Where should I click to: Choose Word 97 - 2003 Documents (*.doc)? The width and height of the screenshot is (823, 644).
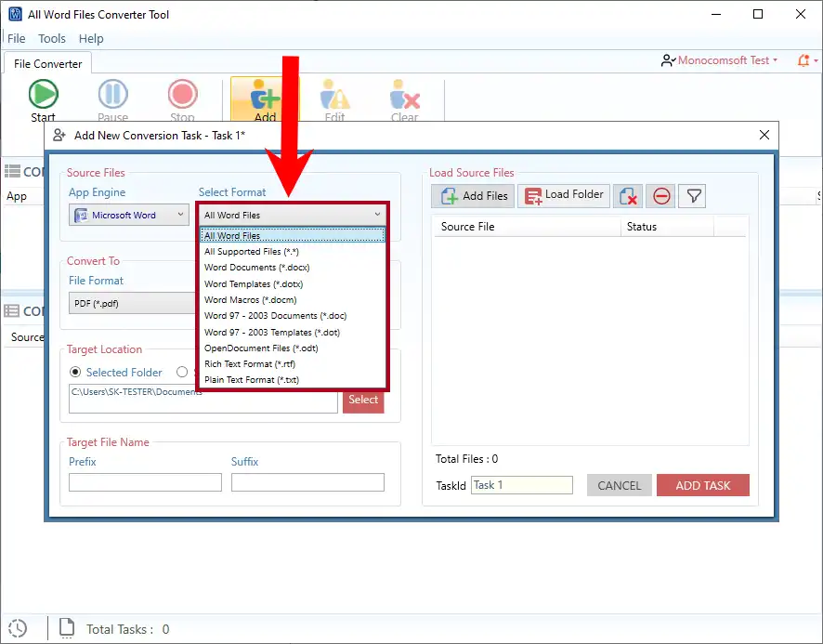tap(293, 316)
